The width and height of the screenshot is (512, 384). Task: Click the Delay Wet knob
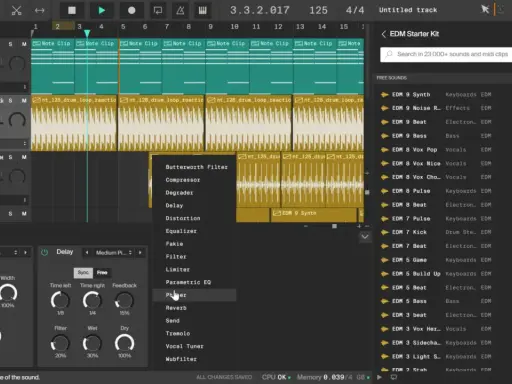click(92, 343)
